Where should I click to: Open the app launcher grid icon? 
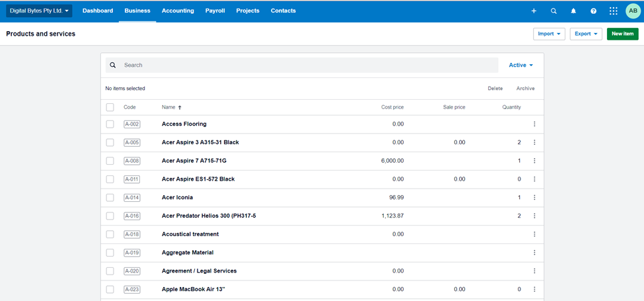pos(613,11)
